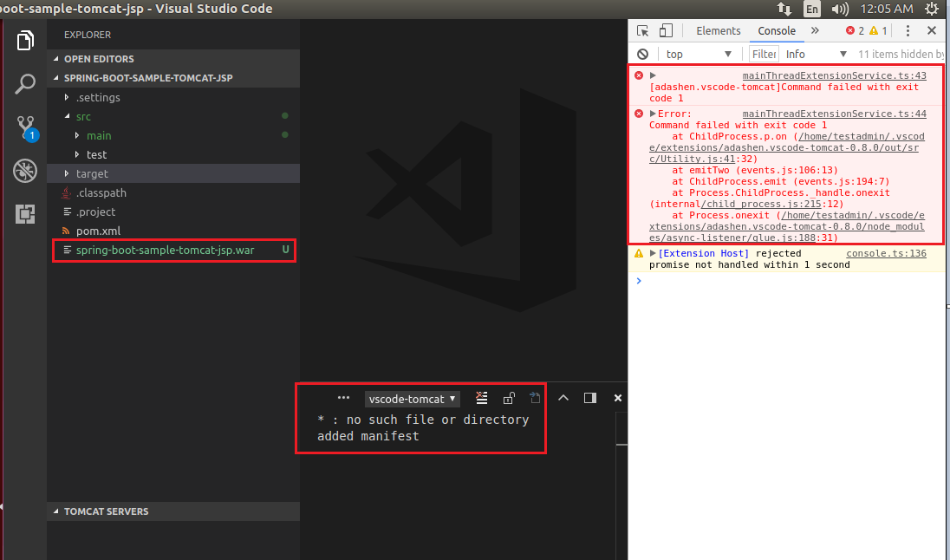Open the DevTools customization kebab menu

[x=908, y=30]
